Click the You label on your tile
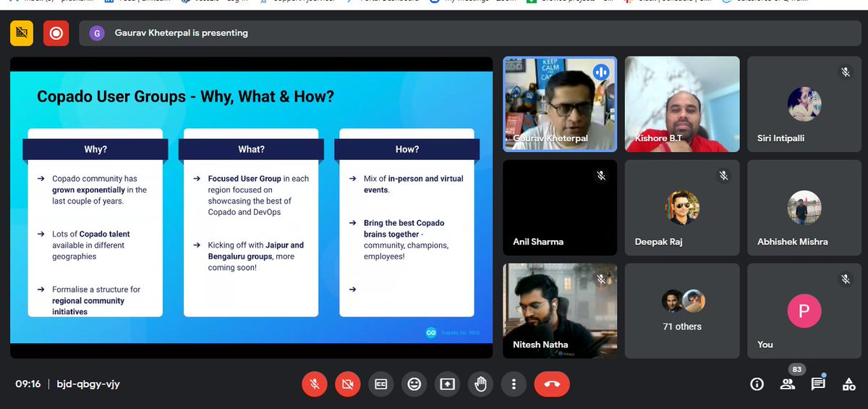Image resolution: width=868 pixels, height=409 pixels. 765,345
